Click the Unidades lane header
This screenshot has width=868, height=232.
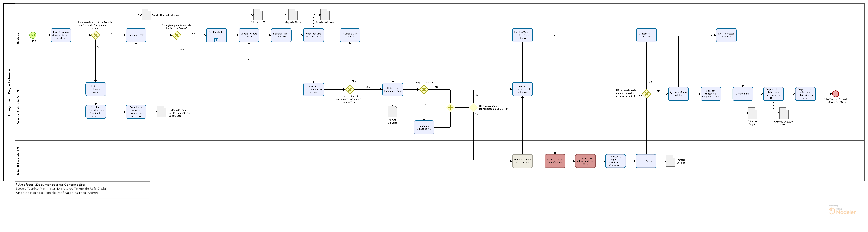click(x=18, y=38)
